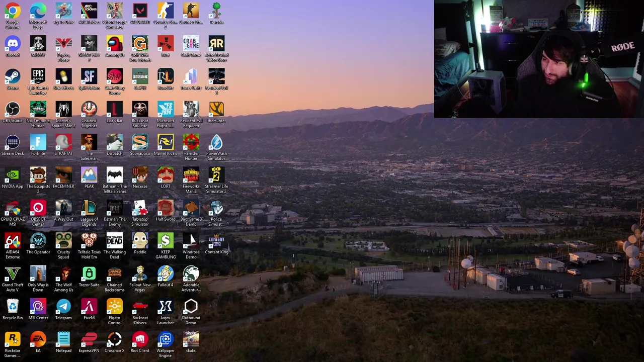Viewport: 644px width, 362px height.
Task: Select the KEEP GAMBLING icon
Action: (x=166, y=241)
